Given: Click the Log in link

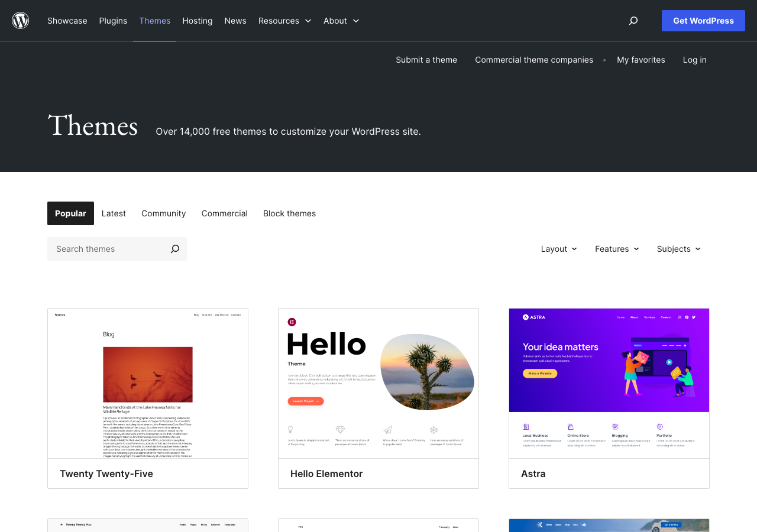Looking at the screenshot, I should pyautogui.click(x=695, y=60).
